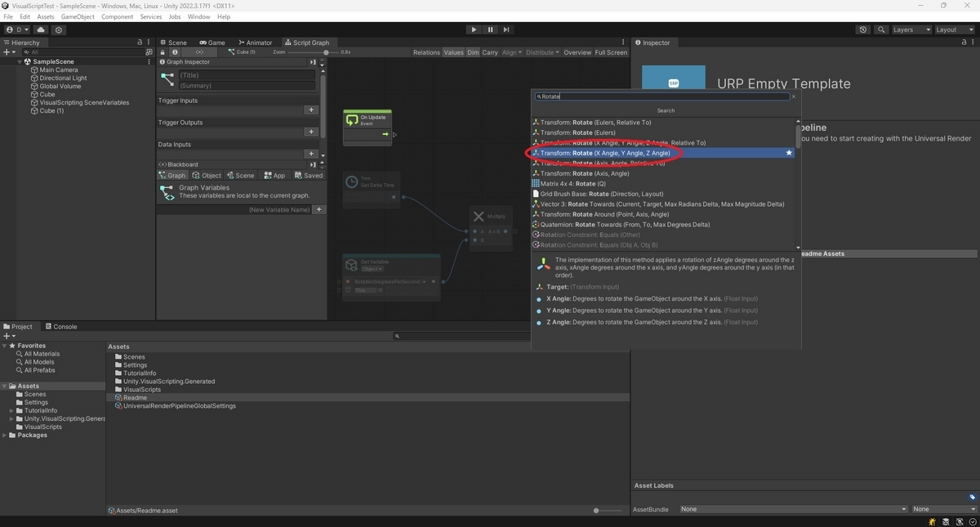
Task: Add a new Data Input
Action: click(x=310, y=154)
